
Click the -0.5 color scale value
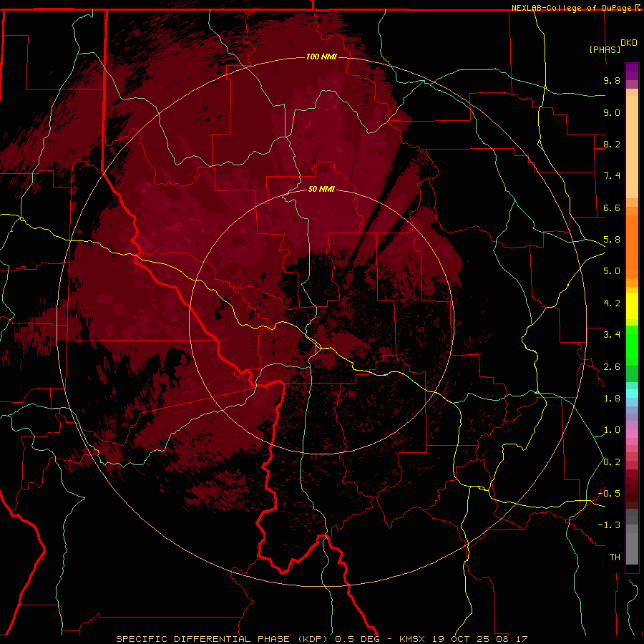click(609, 494)
